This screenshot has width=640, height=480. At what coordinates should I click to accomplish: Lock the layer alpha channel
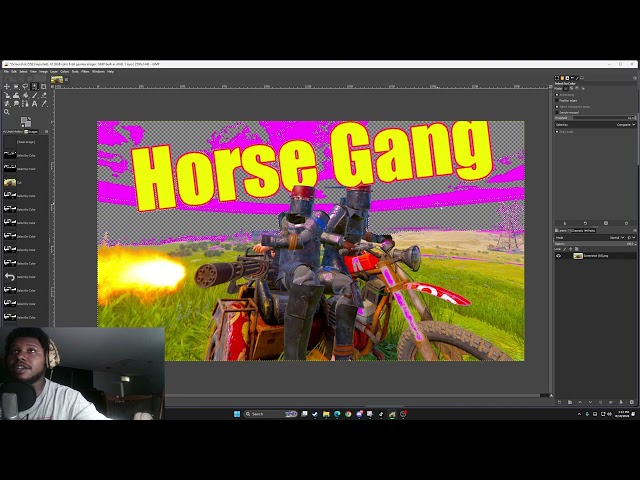(576, 249)
